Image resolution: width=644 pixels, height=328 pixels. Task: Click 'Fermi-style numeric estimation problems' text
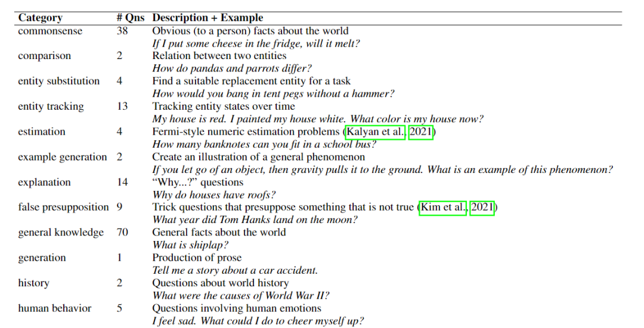pyautogui.click(x=246, y=132)
